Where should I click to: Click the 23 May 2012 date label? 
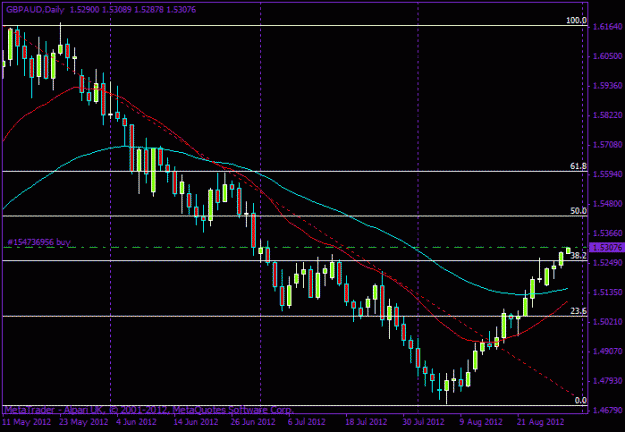click(84, 422)
